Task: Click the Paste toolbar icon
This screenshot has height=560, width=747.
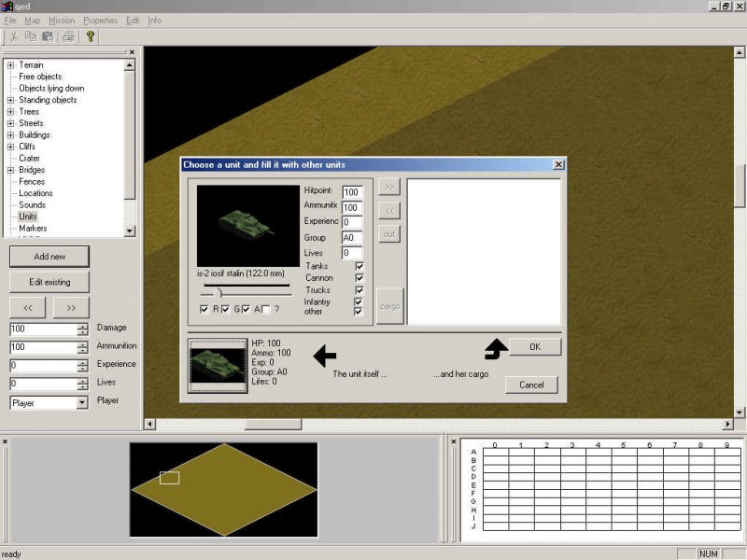Action: (47, 37)
